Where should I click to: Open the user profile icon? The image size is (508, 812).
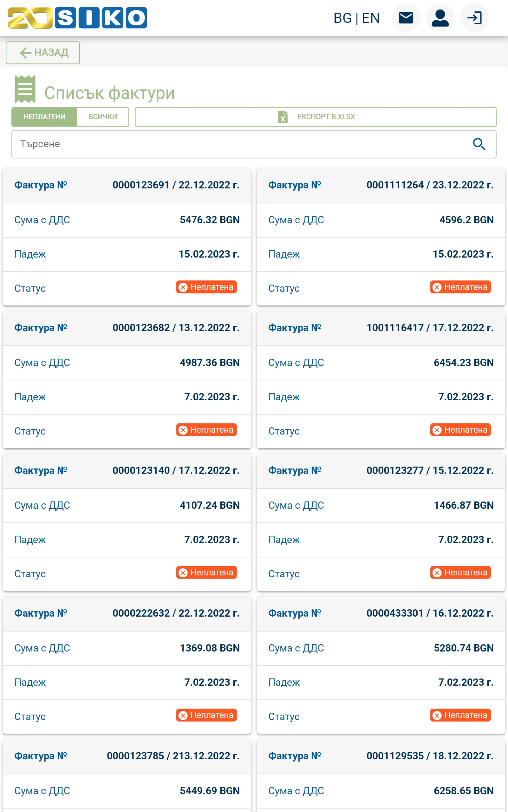pyautogui.click(x=440, y=18)
